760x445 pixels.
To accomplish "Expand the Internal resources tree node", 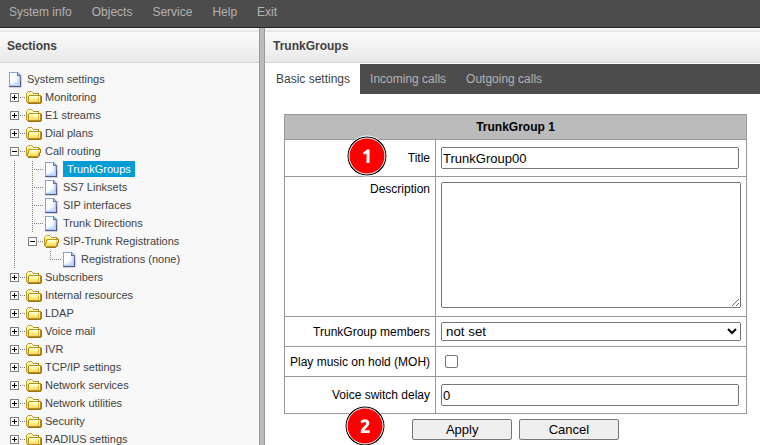I will tap(15, 295).
